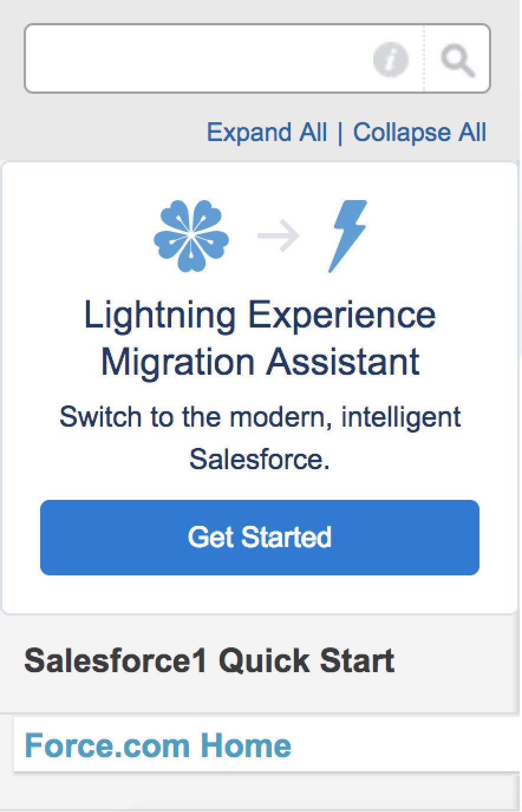Click blank area beside Salesforce1 Quick Start
522x812 pixels.
click(x=461, y=661)
